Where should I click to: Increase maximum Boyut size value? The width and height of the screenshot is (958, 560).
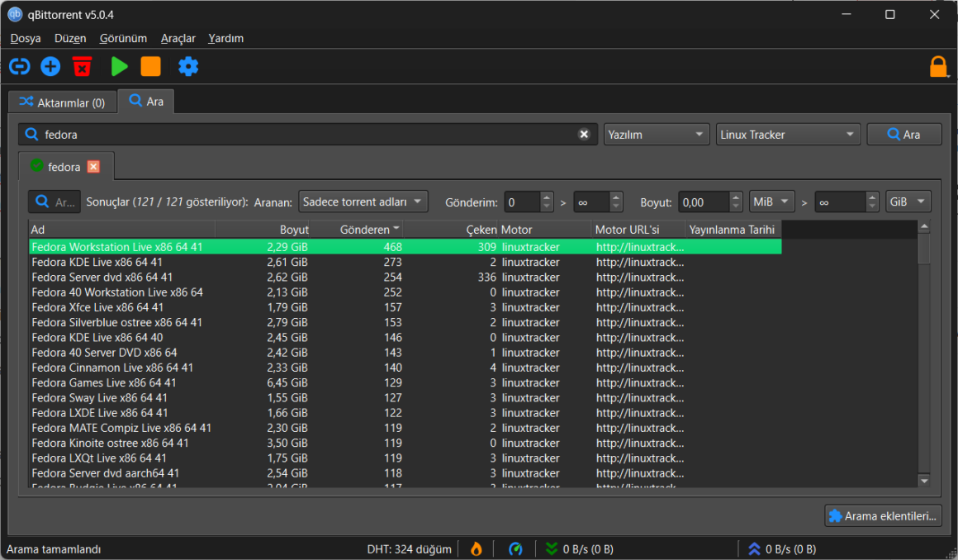point(872,197)
